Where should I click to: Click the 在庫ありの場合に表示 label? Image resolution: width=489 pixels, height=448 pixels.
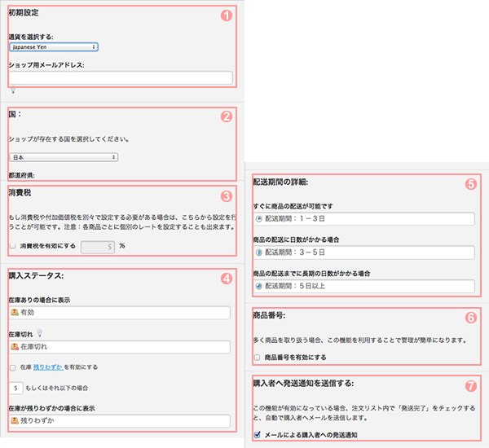(x=39, y=301)
